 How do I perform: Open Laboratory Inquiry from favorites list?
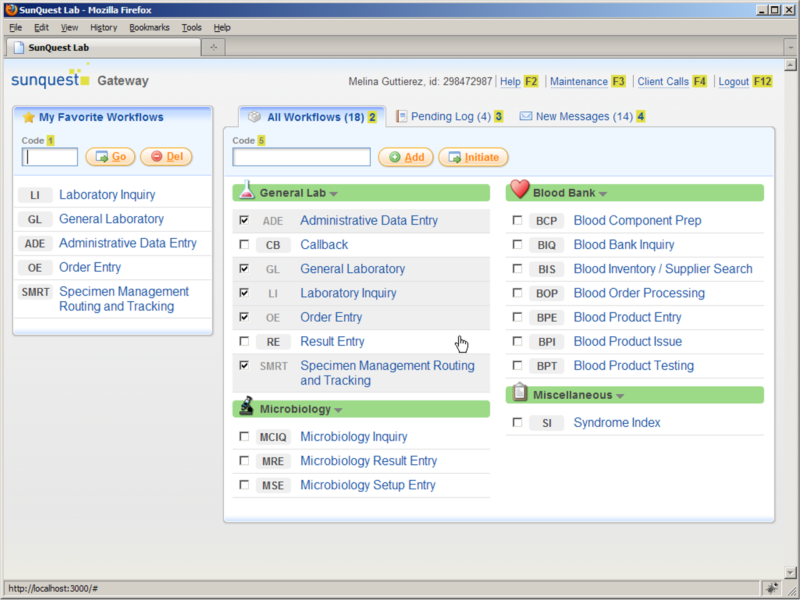pyautogui.click(x=107, y=194)
